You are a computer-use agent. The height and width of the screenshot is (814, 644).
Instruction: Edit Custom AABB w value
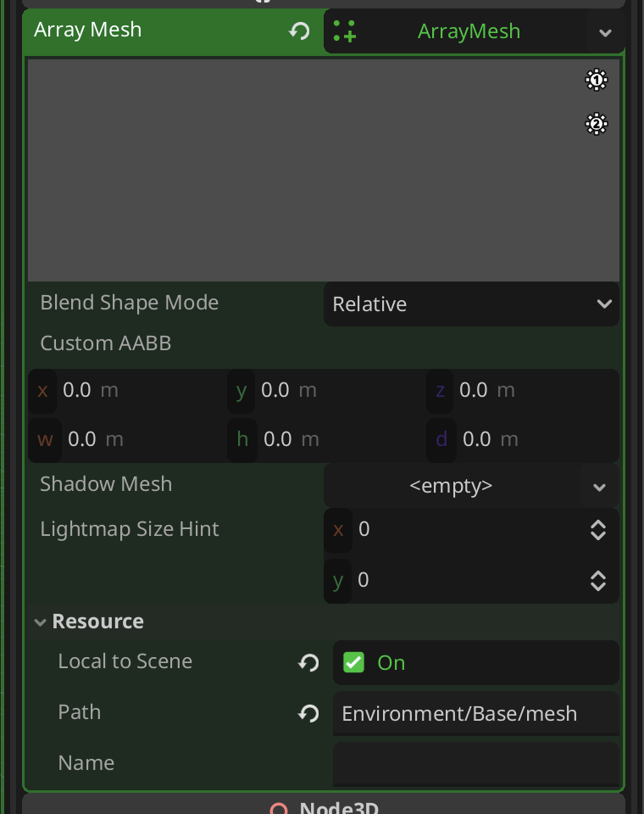128,440
